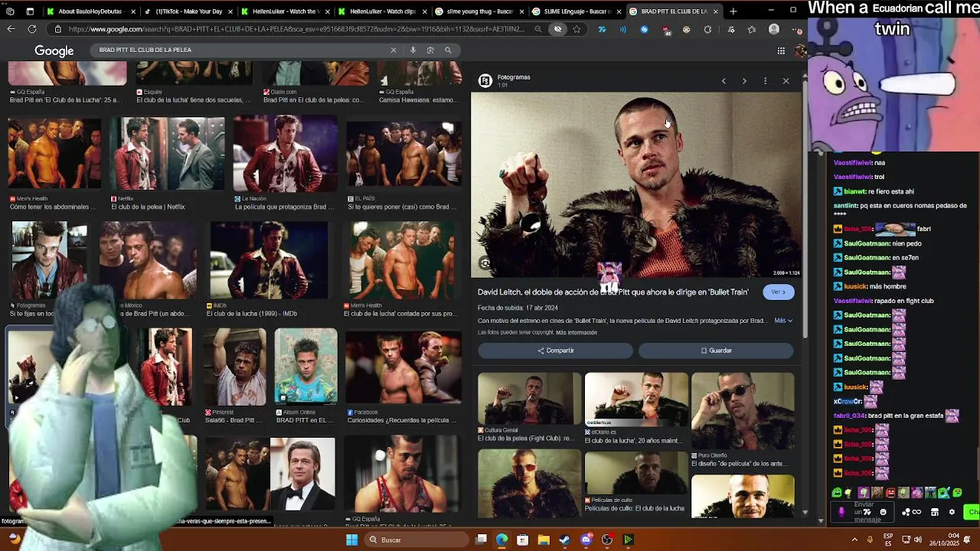Open the Fotogramas source link
This screenshot has width=980, height=551.
pos(513,77)
